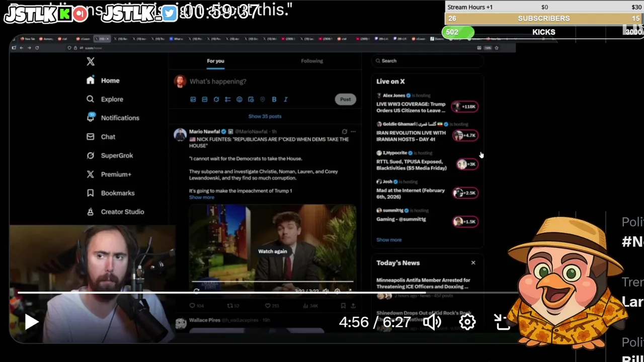Share the Mario Nawfal post

(353, 305)
